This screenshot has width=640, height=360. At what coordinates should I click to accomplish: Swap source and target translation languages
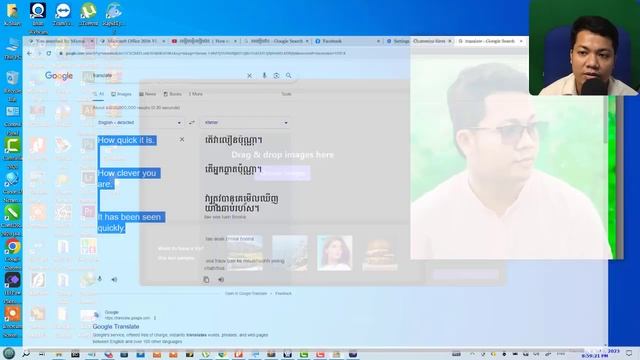pos(191,122)
